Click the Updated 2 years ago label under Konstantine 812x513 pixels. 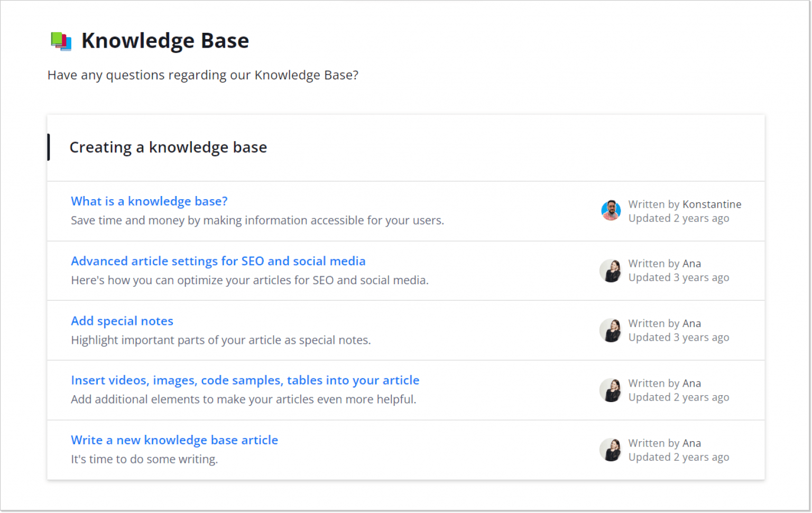[x=679, y=218]
